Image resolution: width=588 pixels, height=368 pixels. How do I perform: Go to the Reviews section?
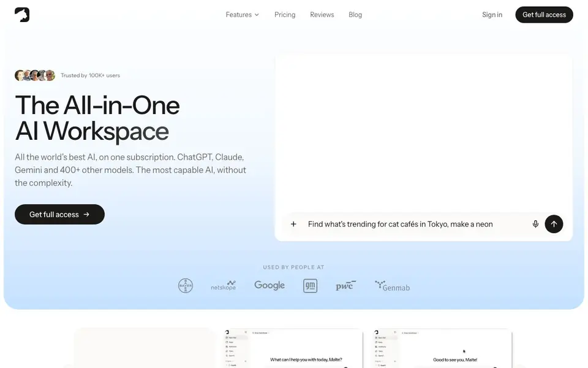(x=322, y=15)
